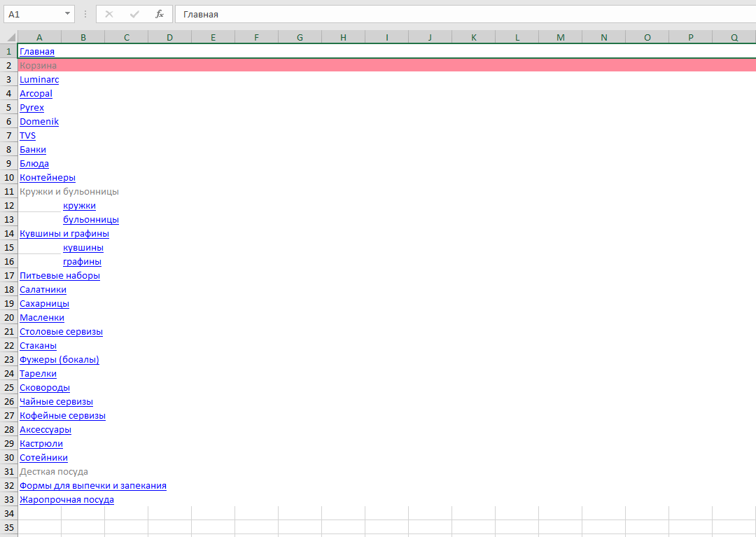
Task: Follow the Кофейные сервизы link
Action: point(63,415)
